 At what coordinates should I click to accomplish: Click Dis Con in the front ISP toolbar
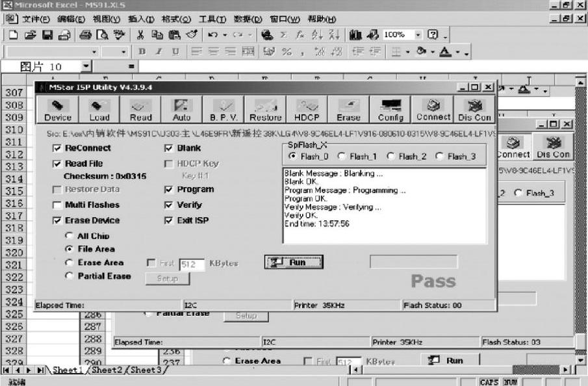[474, 110]
